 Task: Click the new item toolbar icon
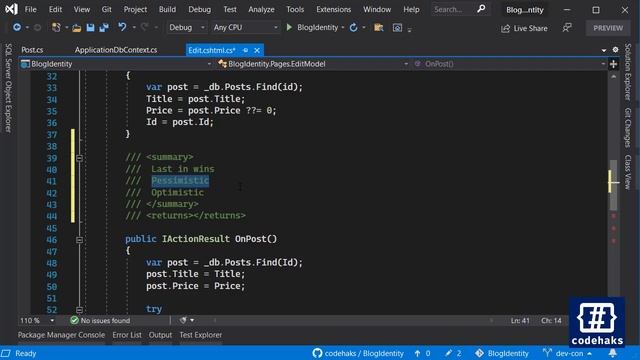pos(56,27)
